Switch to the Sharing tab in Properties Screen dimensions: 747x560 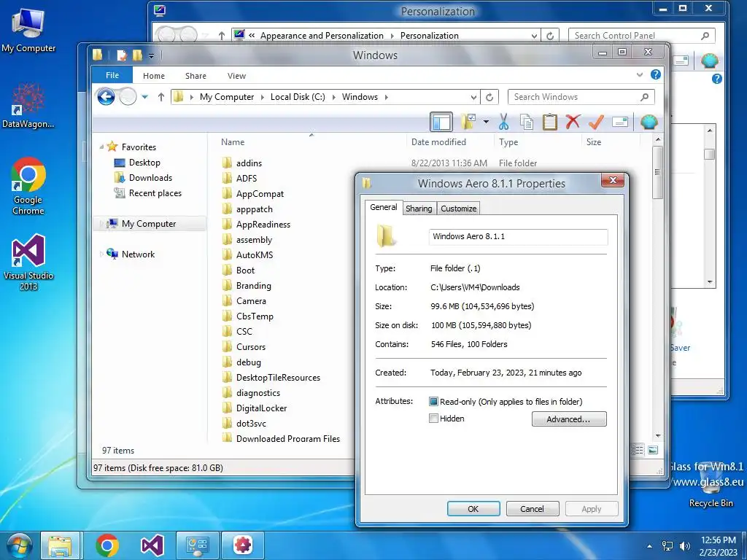tap(419, 209)
